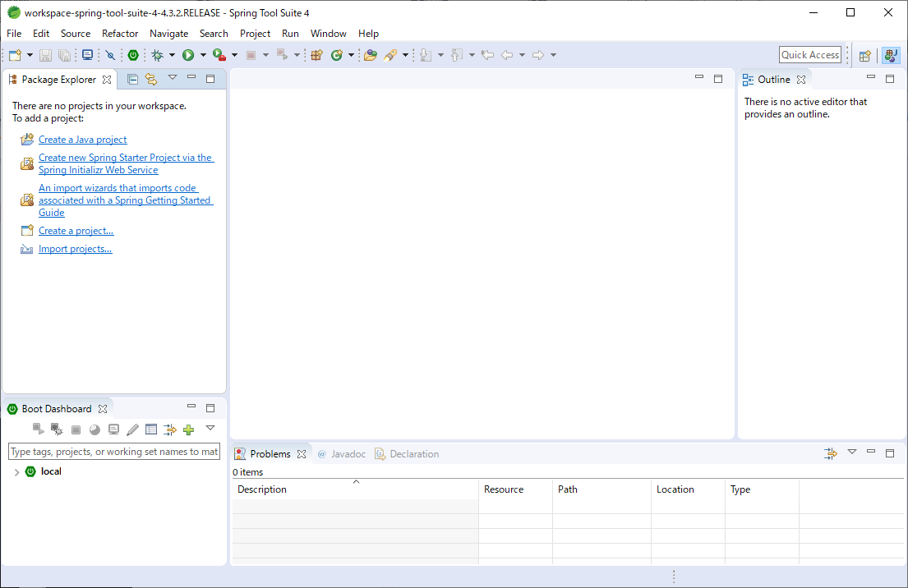This screenshot has height=588, width=908.
Task: Open the Boot Dashboard View Menu triangle
Action: [x=210, y=428]
